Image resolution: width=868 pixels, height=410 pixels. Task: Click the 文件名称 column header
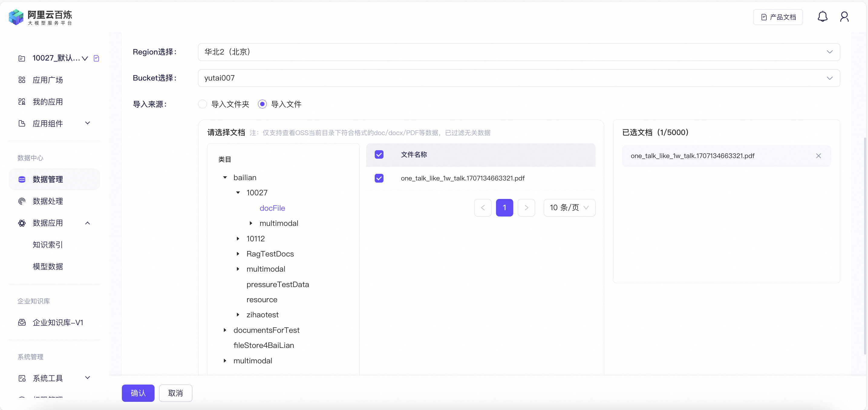tap(413, 154)
